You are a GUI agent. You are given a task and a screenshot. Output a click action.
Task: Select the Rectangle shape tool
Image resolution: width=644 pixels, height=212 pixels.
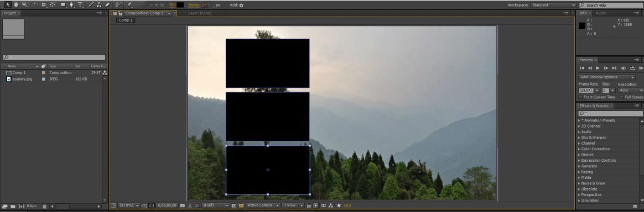[x=63, y=5]
